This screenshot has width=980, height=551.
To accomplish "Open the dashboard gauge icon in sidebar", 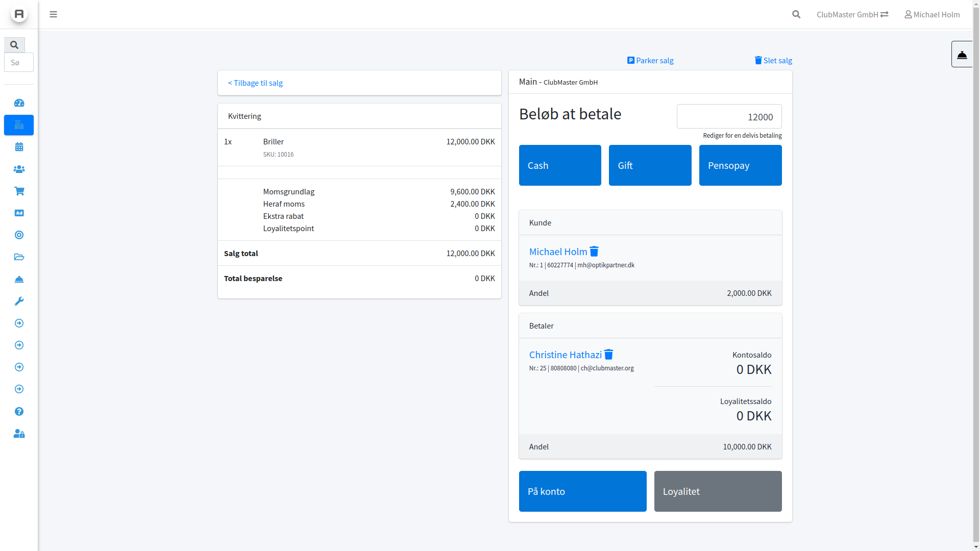I will 19,103.
